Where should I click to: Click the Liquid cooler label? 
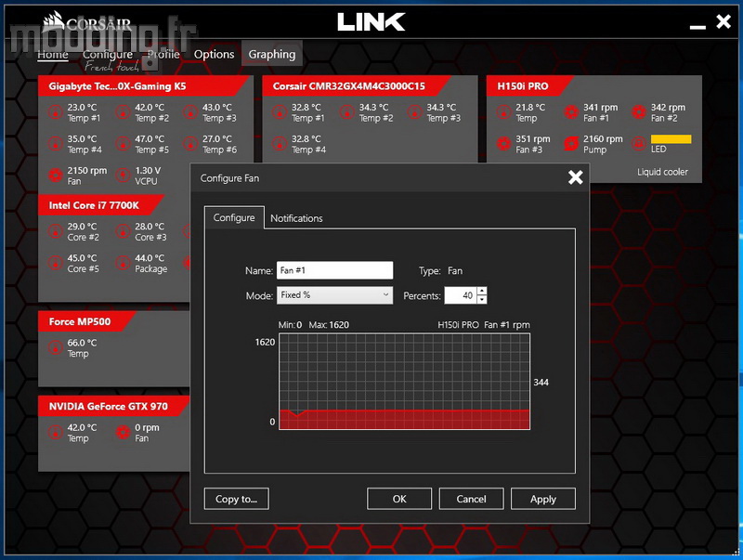point(662,172)
